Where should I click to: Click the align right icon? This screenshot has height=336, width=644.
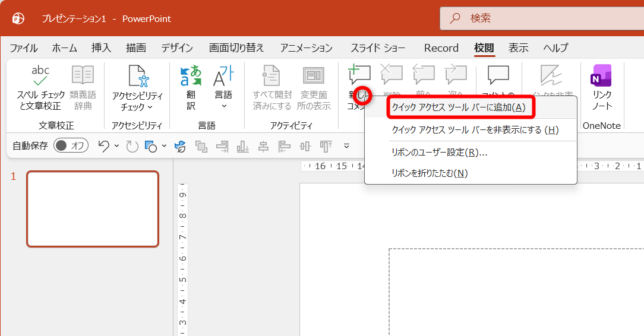[222, 146]
